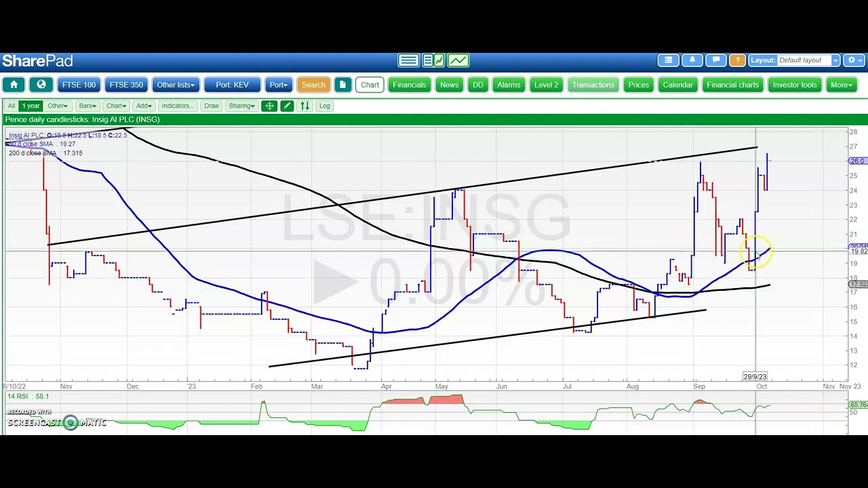Click the Draw button
Screen dimensions: 868x488
[212, 106]
